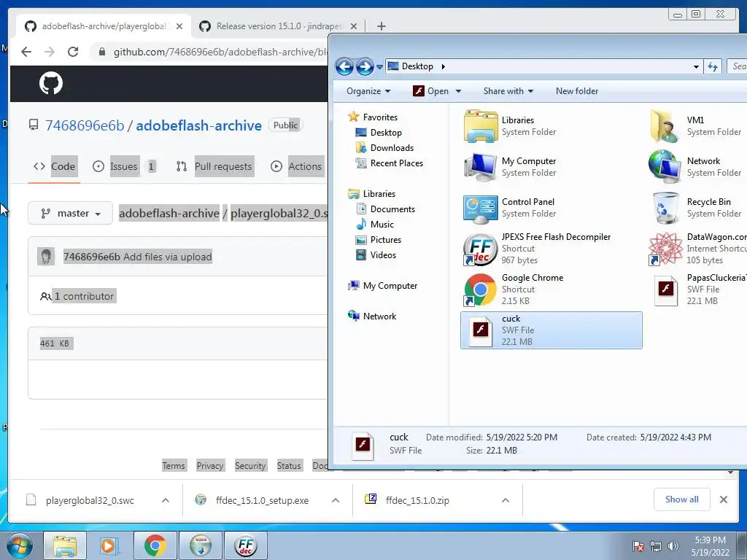
Task: Open the Security footer link
Action: tap(250, 466)
